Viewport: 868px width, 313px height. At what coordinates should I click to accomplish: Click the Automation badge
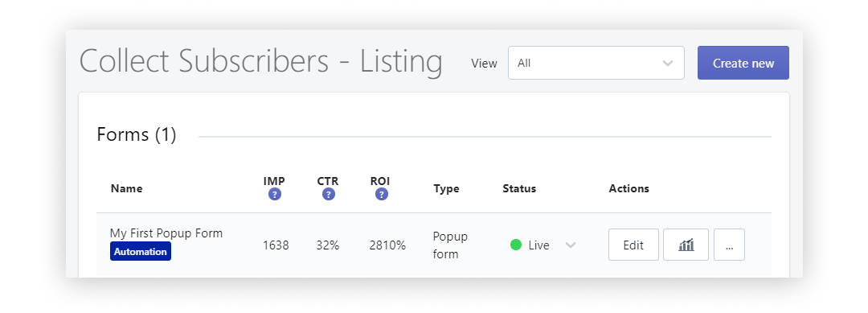tap(141, 252)
